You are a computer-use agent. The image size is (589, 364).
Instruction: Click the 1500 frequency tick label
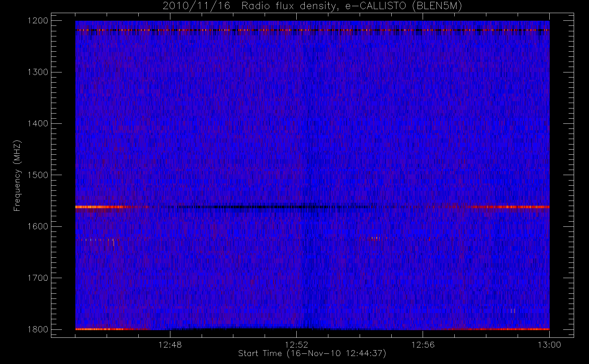(38, 175)
